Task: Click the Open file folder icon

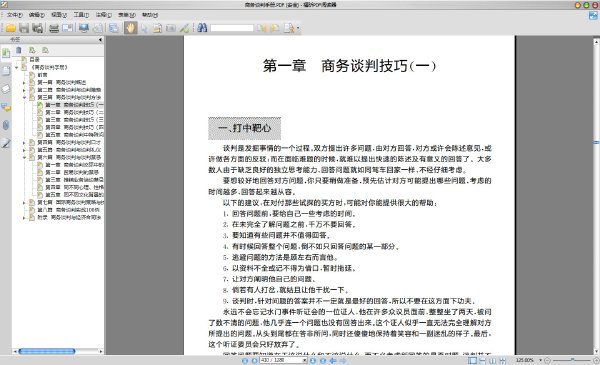Action: point(10,28)
